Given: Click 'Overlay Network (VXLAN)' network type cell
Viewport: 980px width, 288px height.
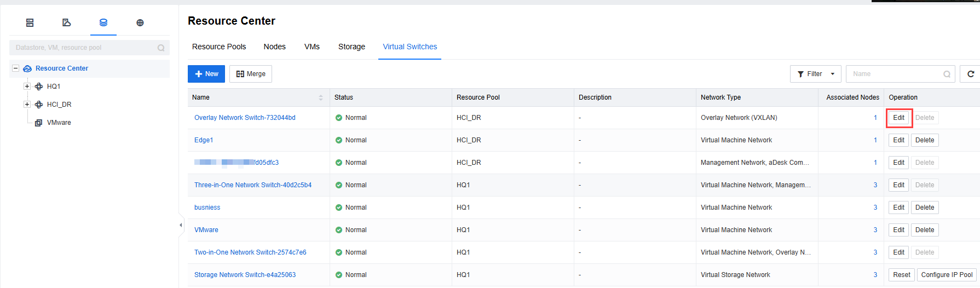Looking at the screenshot, I should pos(739,118).
